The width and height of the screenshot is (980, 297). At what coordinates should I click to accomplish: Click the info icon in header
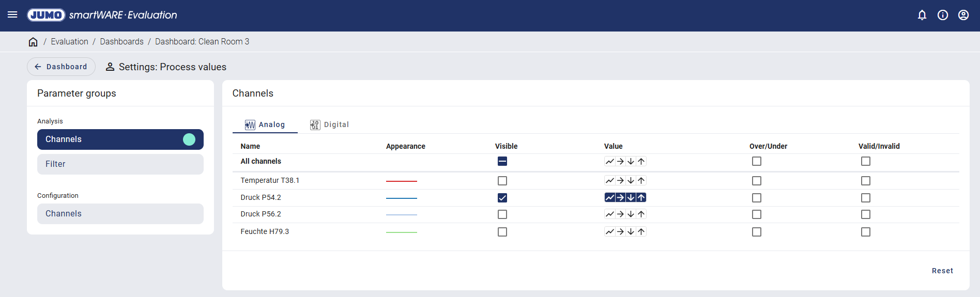pyautogui.click(x=943, y=15)
